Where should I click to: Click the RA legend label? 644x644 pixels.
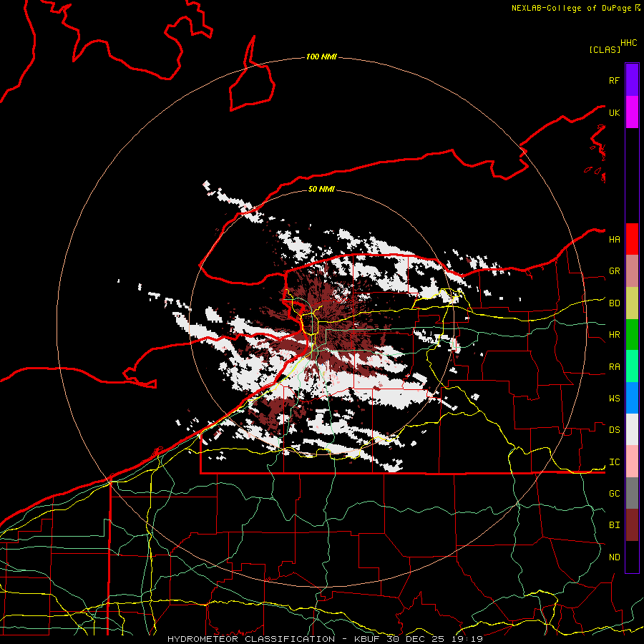[x=614, y=366]
